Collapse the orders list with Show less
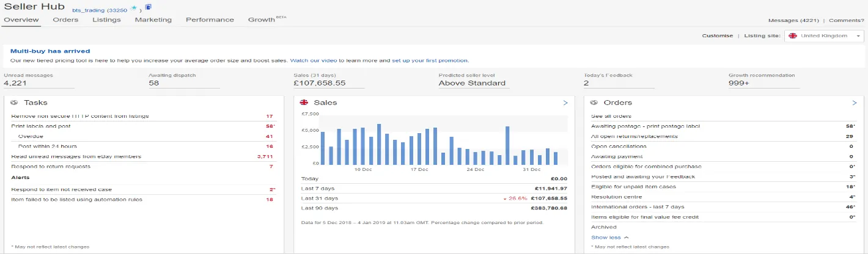The image size is (868, 254). click(x=610, y=238)
